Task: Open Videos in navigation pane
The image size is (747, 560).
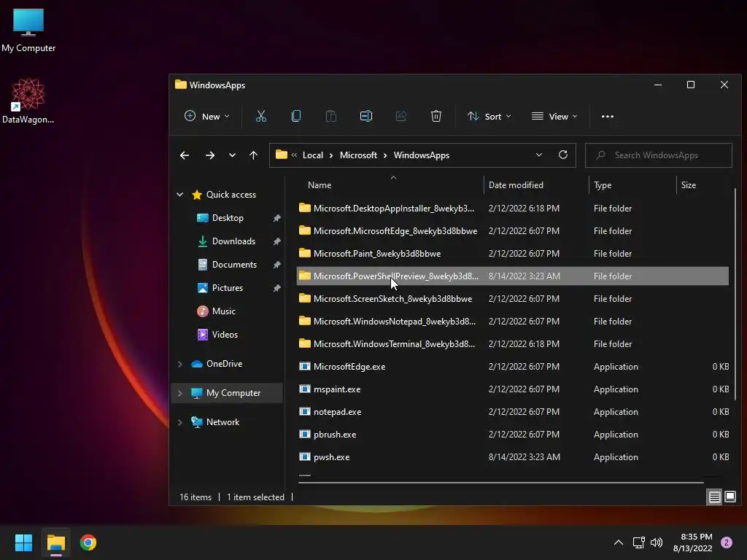Action: [x=225, y=335]
